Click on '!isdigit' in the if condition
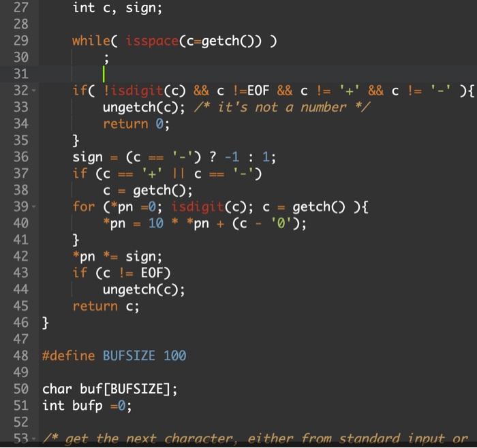 point(134,91)
